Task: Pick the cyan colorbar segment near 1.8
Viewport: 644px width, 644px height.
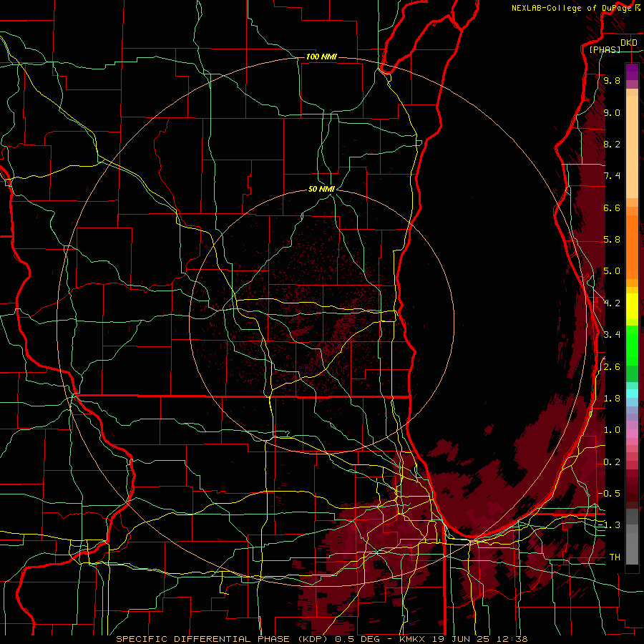Action: 632,394
